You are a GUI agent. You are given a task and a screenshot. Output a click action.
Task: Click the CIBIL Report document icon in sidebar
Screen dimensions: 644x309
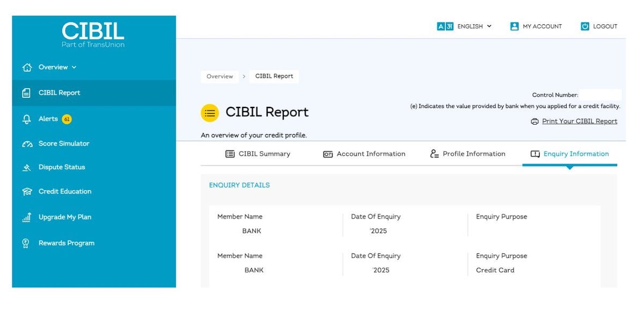[26, 93]
